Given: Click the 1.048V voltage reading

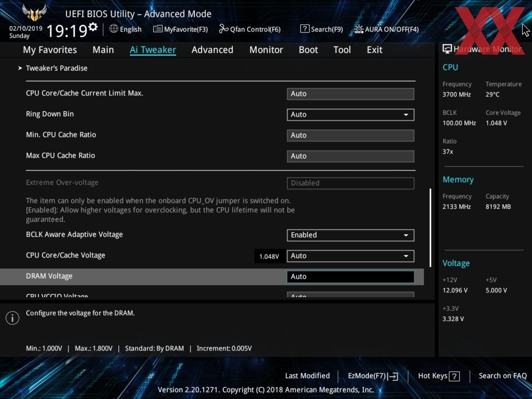Looking at the screenshot, I should click(x=269, y=257).
